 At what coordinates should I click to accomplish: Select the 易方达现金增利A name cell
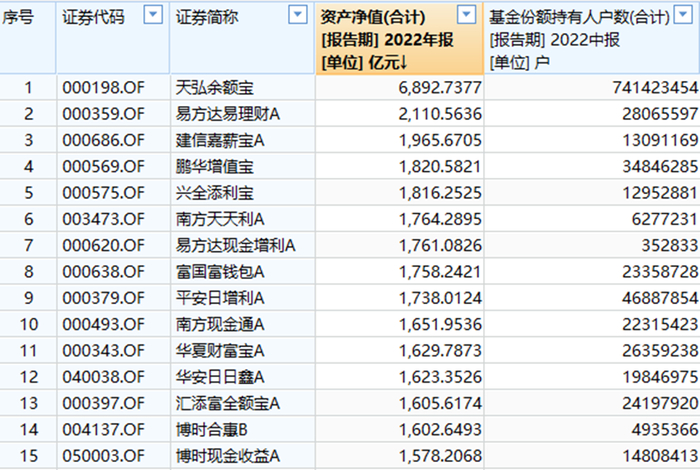tap(242, 245)
